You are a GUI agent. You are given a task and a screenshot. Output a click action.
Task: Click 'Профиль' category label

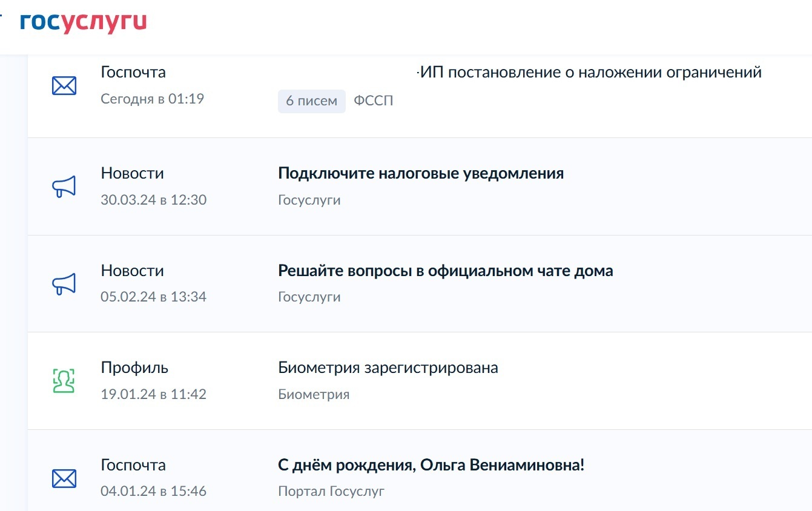tap(134, 368)
